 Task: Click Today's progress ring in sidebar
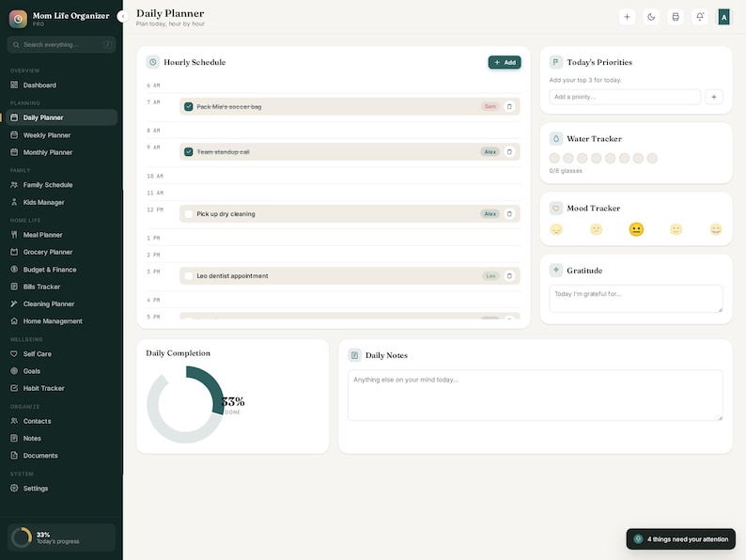pos(22,537)
